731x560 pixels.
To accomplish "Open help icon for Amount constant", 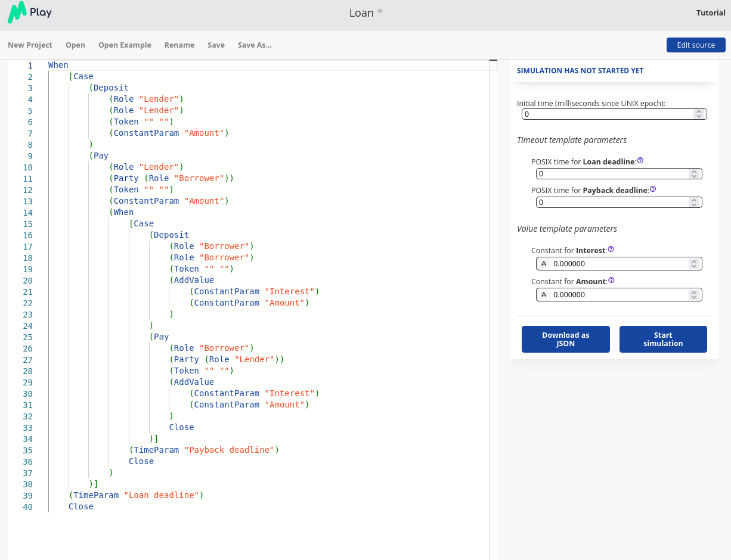I will click(x=611, y=281).
